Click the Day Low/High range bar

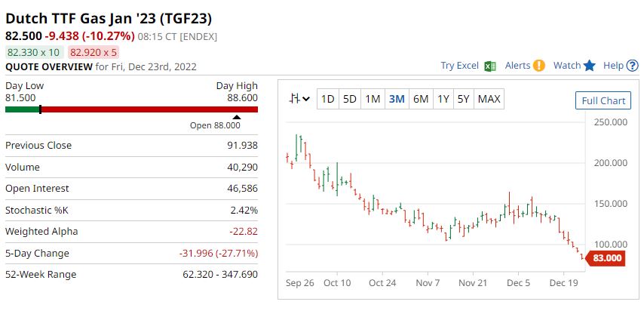point(131,109)
